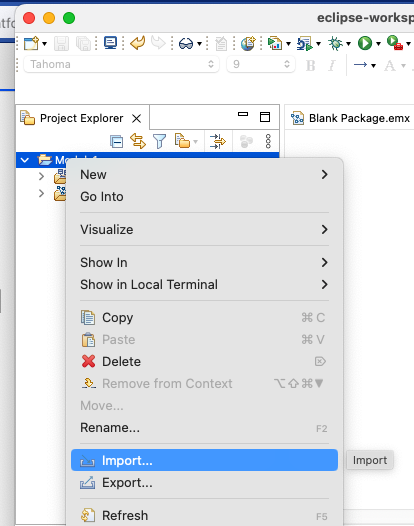The height and width of the screenshot is (526, 414).
Task: Click the report chart toolbar icon
Action: point(275,44)
